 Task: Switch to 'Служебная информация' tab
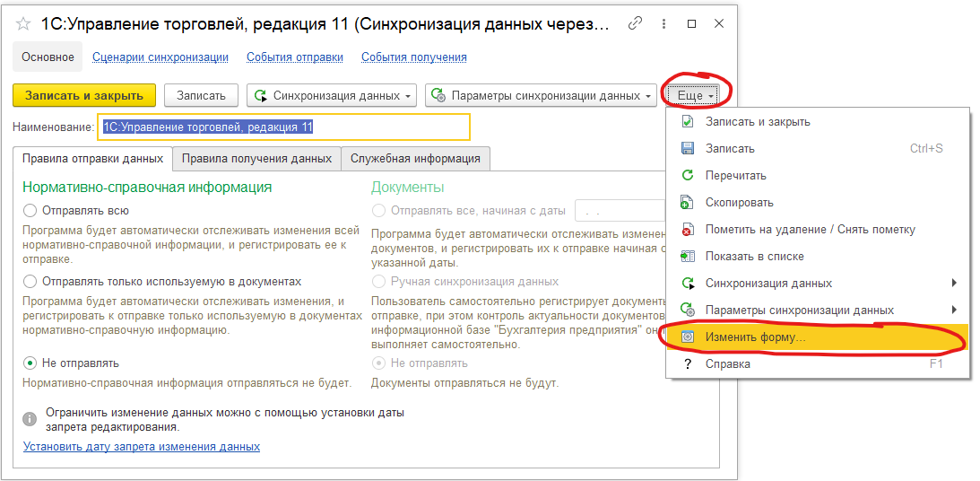click(x=415, y=158)
